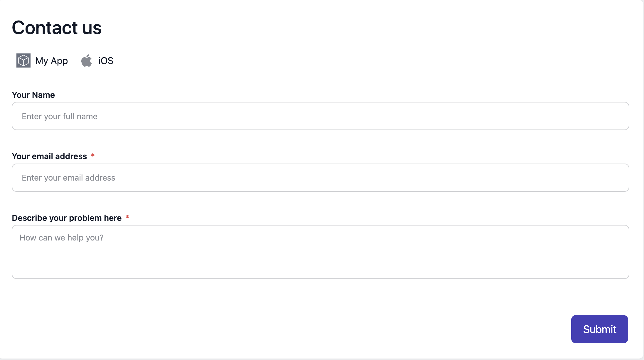This screenshot has height=360, width=644.
Task: Focus the email address input field
Action: pyautogui.click(x=321, y=178)
